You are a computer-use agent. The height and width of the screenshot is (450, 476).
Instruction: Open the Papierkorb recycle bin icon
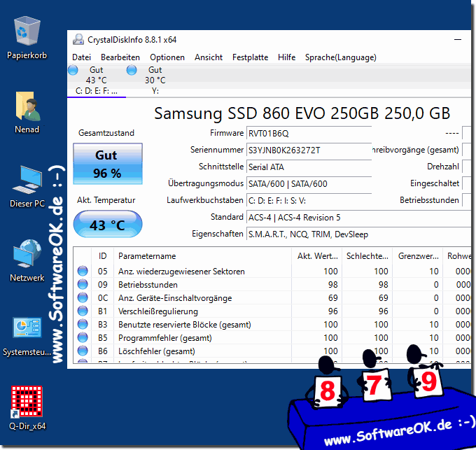click(x=27, y=31)
